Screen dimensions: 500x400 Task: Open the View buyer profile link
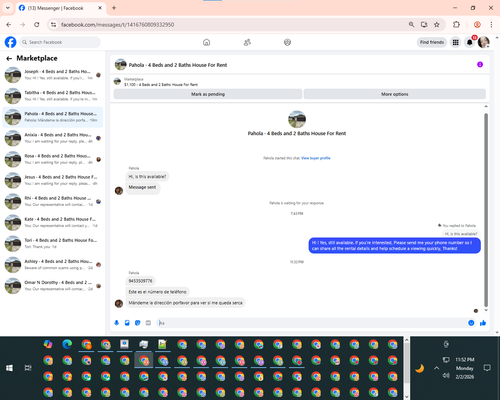click(x=316, y=158)
